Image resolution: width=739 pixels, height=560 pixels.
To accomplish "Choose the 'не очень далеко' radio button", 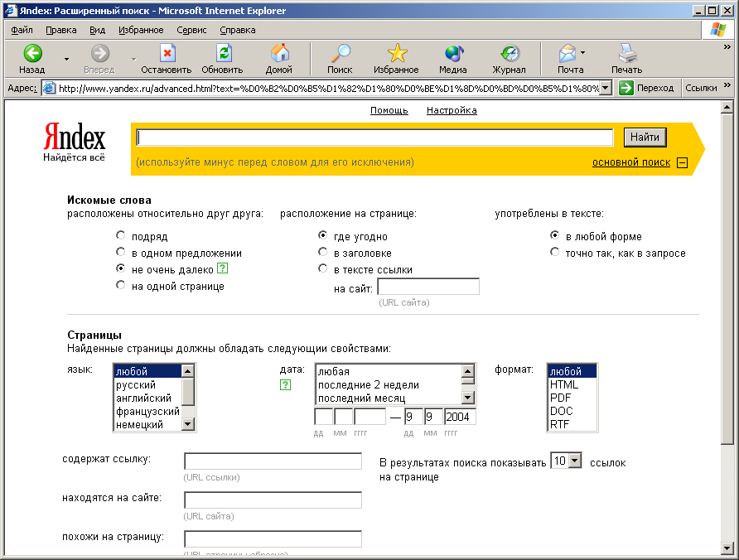I will pyautogui.click(x=121, y=268).
